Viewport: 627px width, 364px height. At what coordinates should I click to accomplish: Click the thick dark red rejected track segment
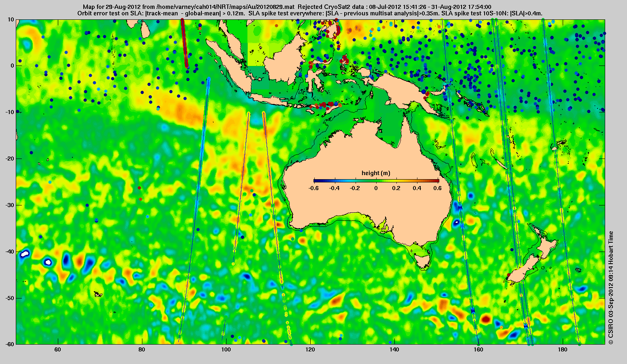point(184,43)
